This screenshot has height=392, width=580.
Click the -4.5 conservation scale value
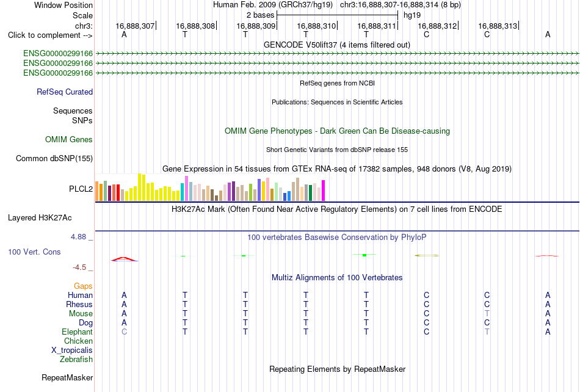[x=79, y=267]
